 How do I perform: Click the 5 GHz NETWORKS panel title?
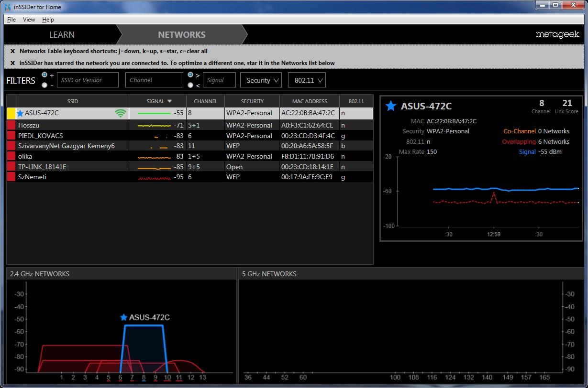click(x=269, y=274)
